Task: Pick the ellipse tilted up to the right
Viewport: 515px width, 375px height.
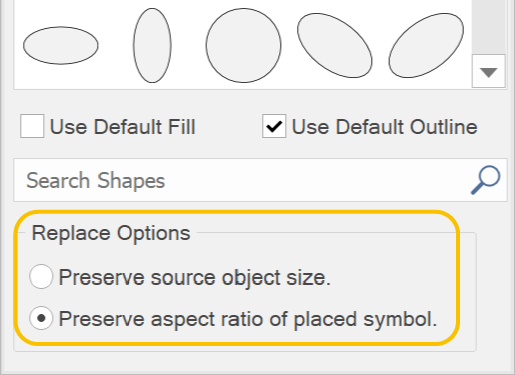Action: [426, 45]
